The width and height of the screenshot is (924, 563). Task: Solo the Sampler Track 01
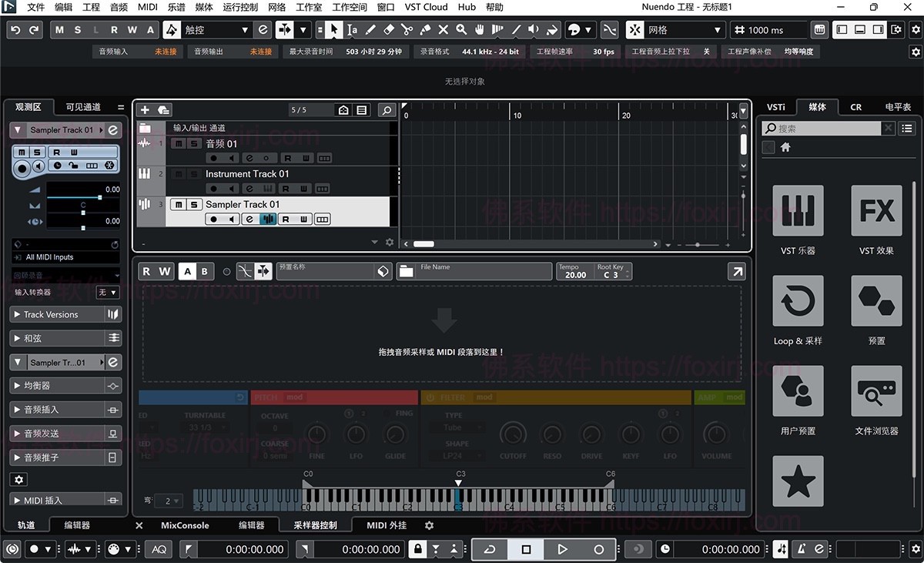tap(194, 205)
